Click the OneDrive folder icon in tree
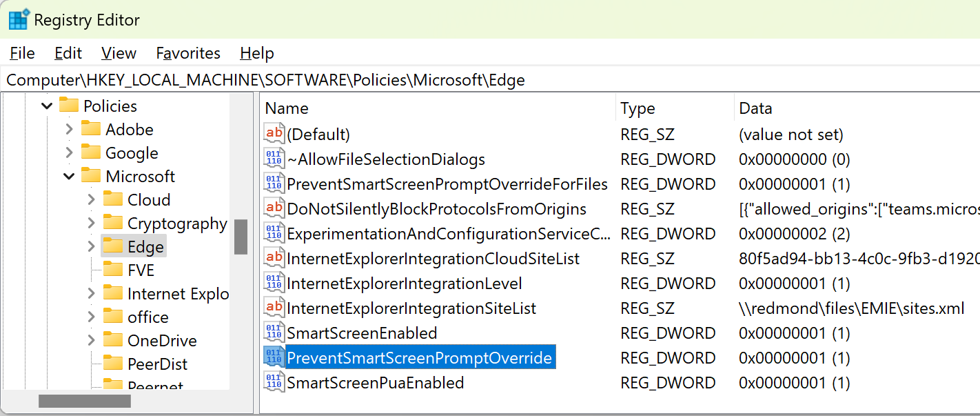 [x=112, y=340]
